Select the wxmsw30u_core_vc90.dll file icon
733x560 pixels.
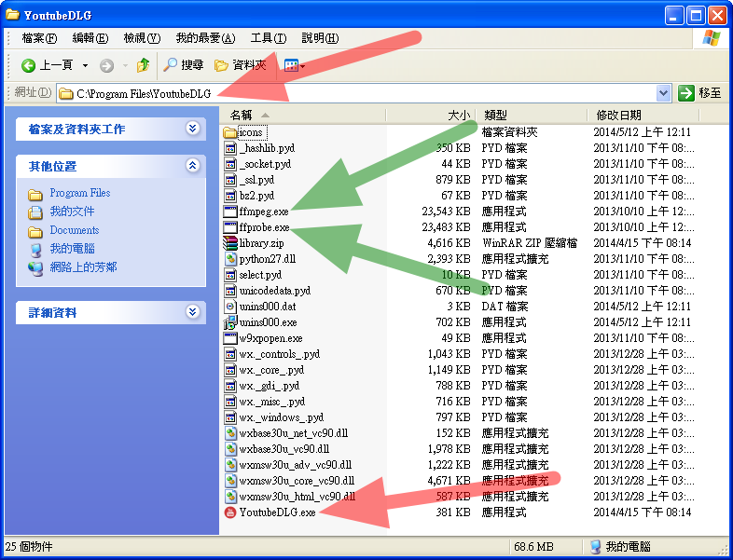tap(230, 481)
